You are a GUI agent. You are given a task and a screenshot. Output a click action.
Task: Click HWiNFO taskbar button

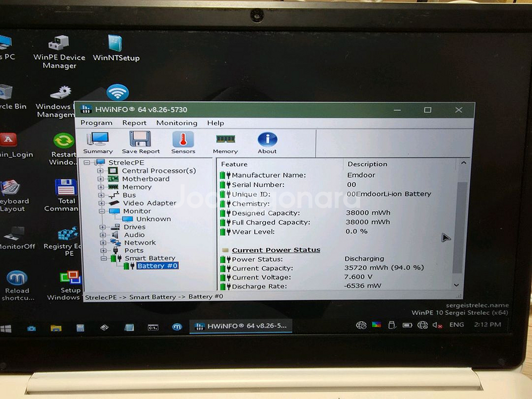(240, 326)
